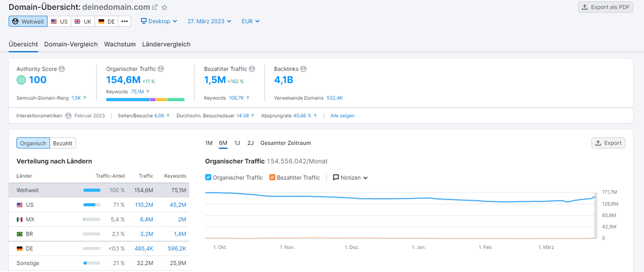Open the Domain-Vergleich tab
This screenshot has height=272, width=644.
[x=71, y=44]
